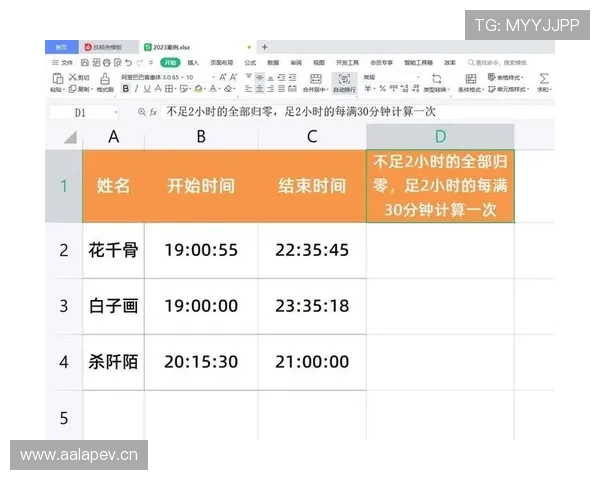The image size is (600, 480).
Task: Click the percent style icon
Action: tap(383, 89)
